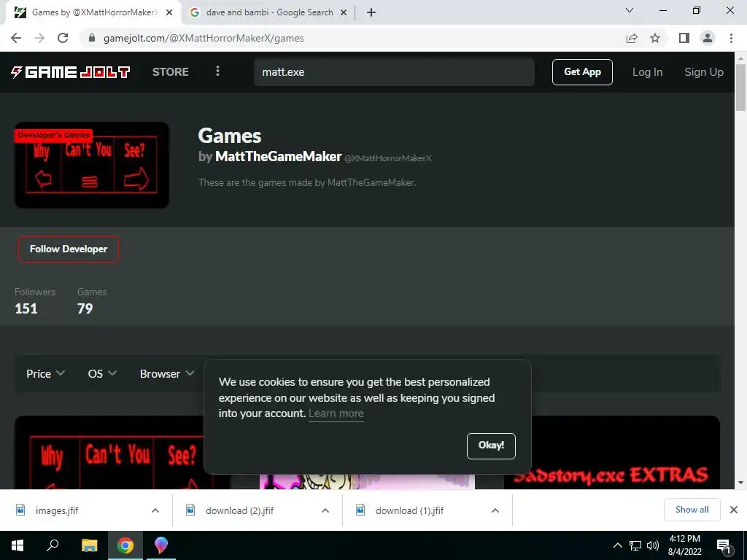Screen dimensions: 747x560
Task: Click the Log In link
Action: 647,72
